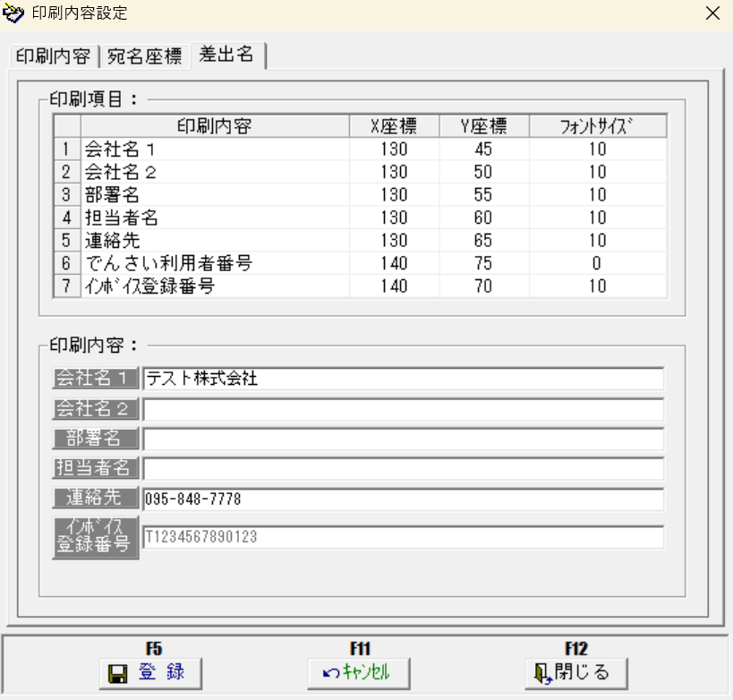Viewport: 733px width, 700px height.
Task: Switch to the 印刷内容 tab
Action: [x=49, y=55]
